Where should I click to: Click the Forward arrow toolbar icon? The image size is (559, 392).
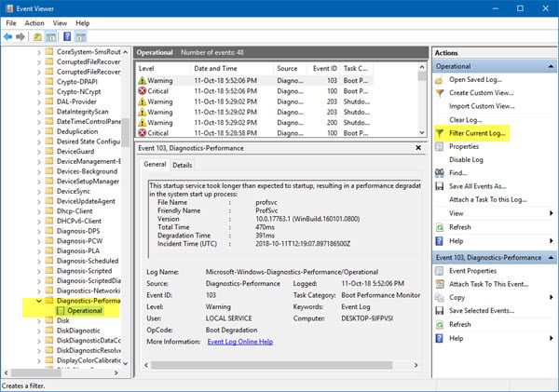(x=20, y=36)
